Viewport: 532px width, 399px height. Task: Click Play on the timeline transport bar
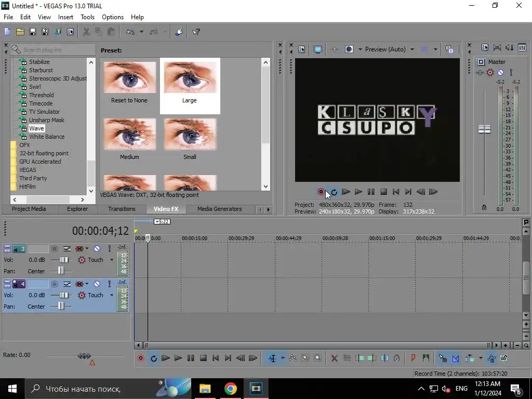178,358
